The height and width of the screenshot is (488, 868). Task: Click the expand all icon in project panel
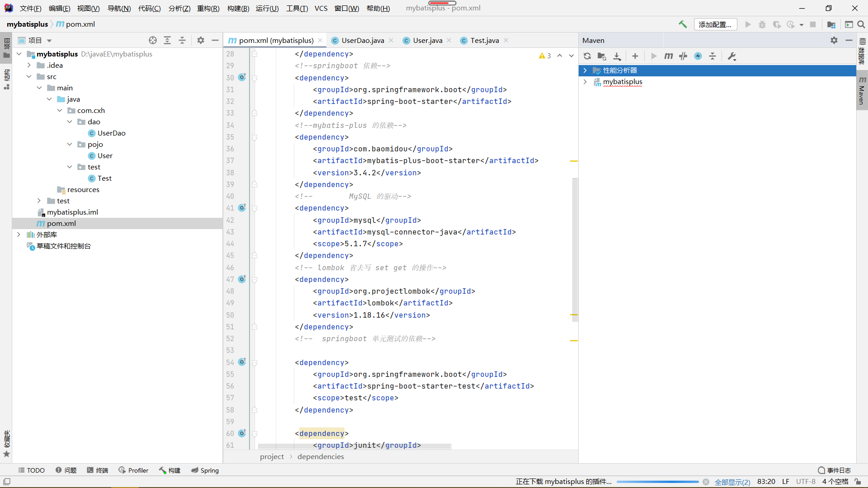(167, 40)
